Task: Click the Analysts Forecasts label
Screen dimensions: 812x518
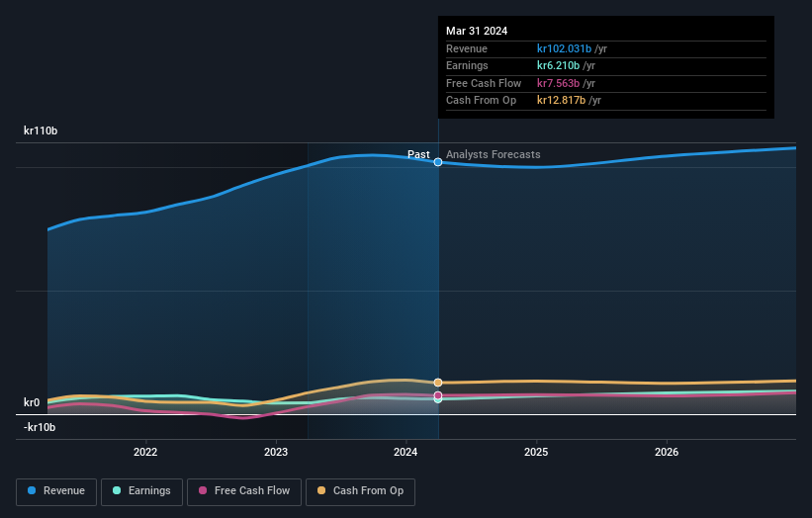Action: coord(493,154)
